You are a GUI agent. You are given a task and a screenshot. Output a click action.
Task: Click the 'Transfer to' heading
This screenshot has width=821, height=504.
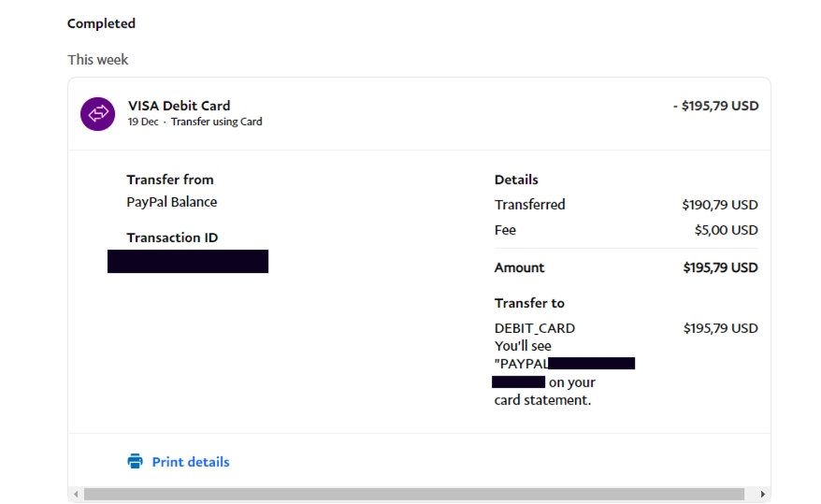coord(529,303)
